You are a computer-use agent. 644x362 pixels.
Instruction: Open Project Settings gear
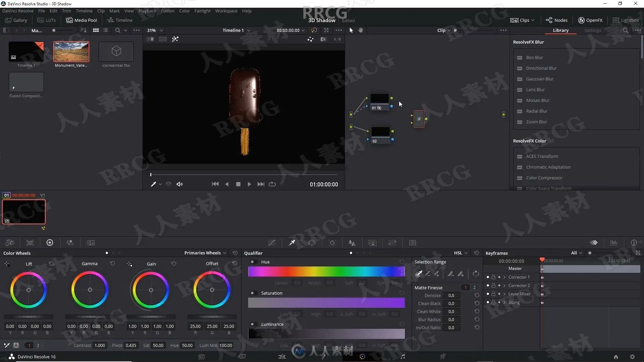[x=632, y=357]
